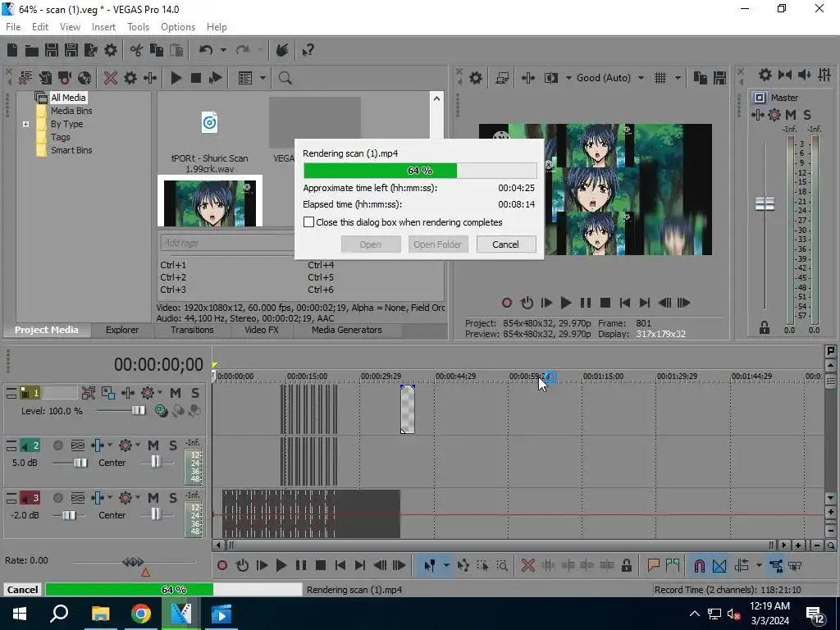Open Undo history dropdown arrow
The width and height of the screenshot is (840, 630).
(x=223, y=50)
